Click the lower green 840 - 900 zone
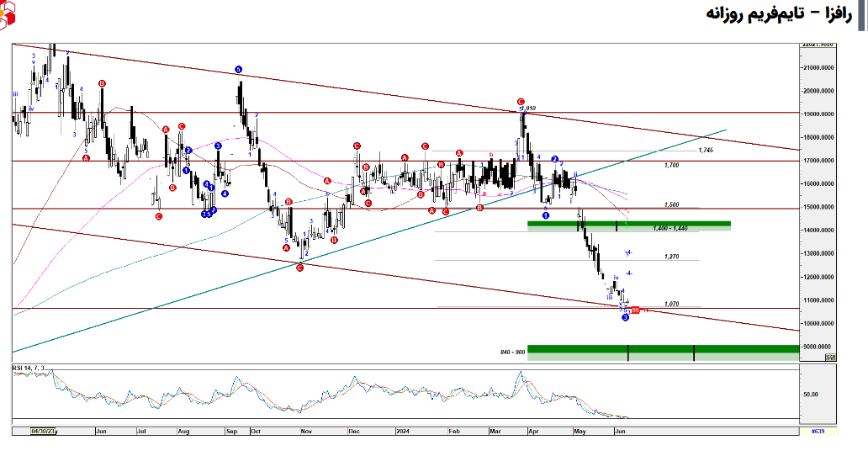The height and width of the screenshot is (456, 868). (662, 353)
